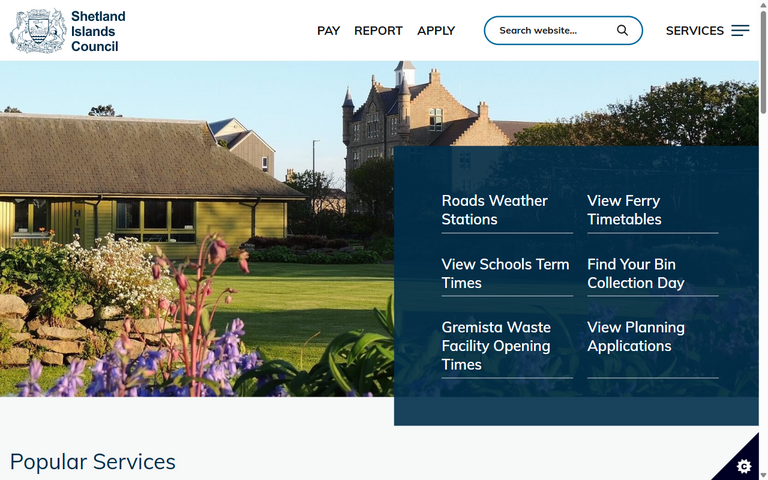Select REPORT in the top navigation

[x=378, y=31]
